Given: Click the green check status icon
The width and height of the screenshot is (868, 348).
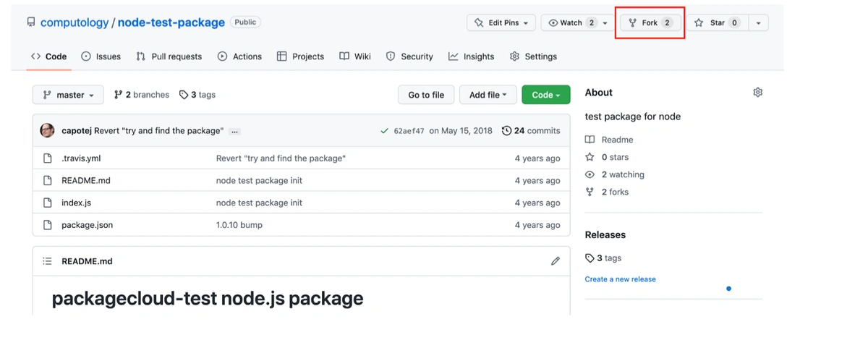Looking at the screenshot, I should coord(384,131).
